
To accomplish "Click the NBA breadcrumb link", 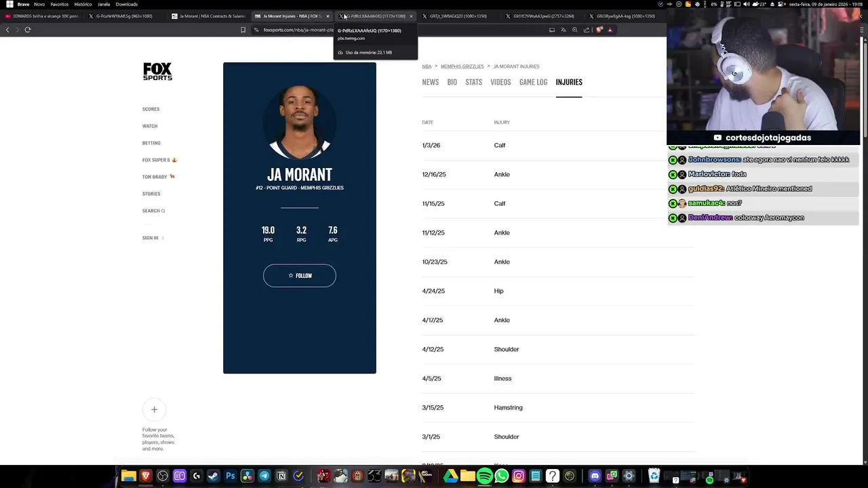I will (x=427, y=66).
